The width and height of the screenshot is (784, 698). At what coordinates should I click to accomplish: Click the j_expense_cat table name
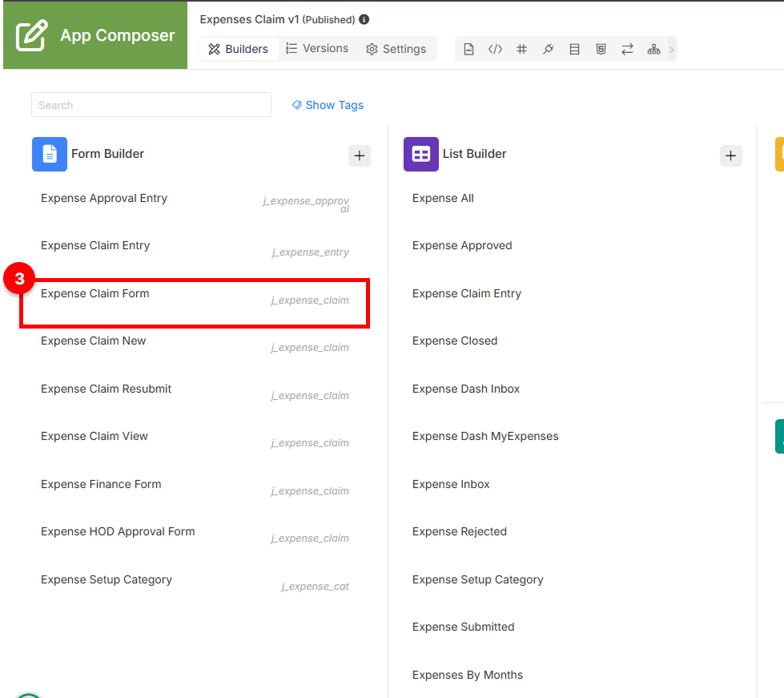coord(315,587)
